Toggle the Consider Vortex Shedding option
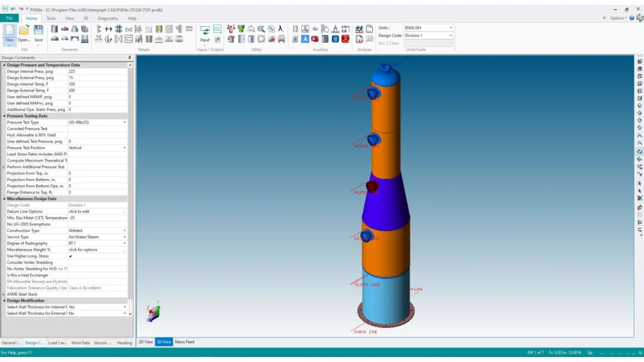The image size is (644, 362). [97, 263]
